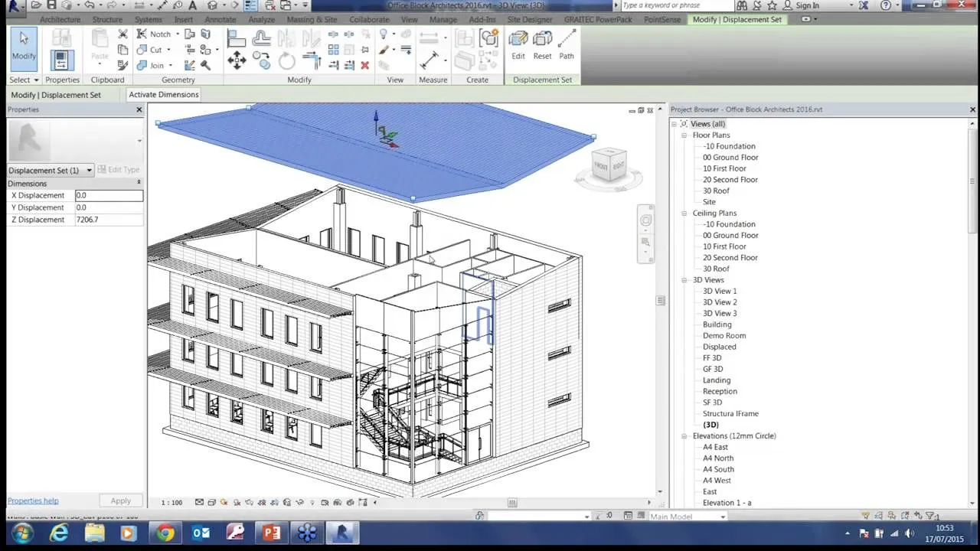Click the Path displacement icon

click(567, 45)
